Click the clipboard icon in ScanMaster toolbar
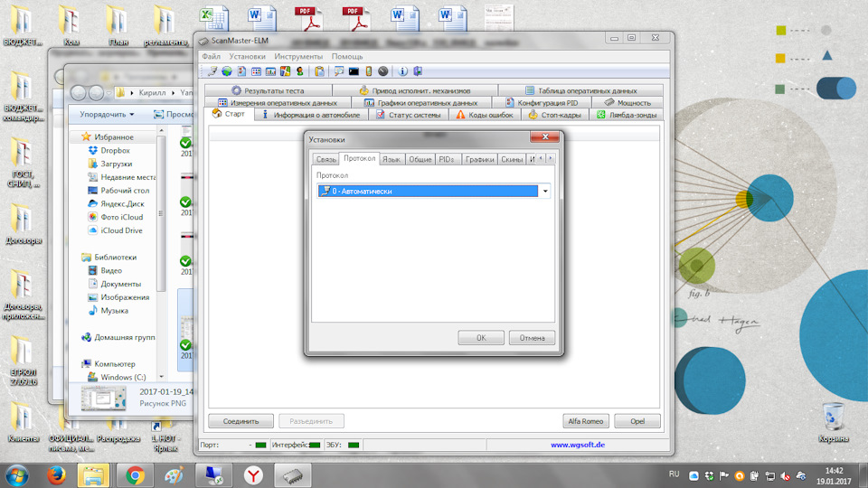 pos(319,71)
